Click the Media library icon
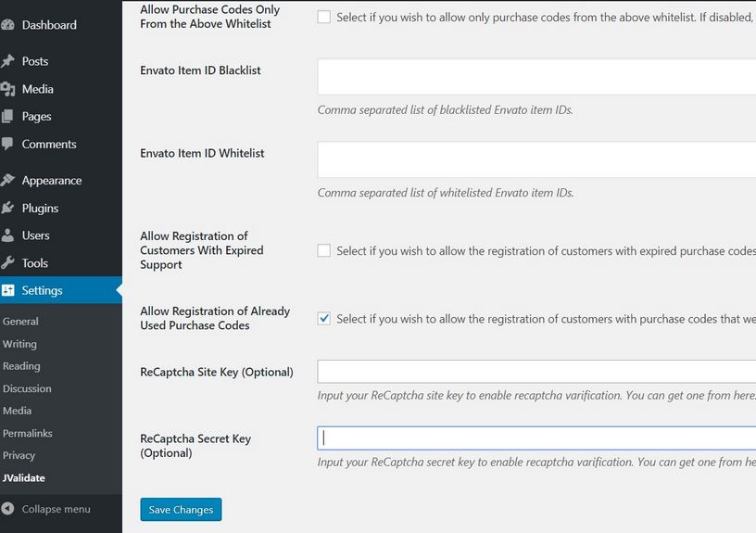756x533 pixels. [7, 89]
